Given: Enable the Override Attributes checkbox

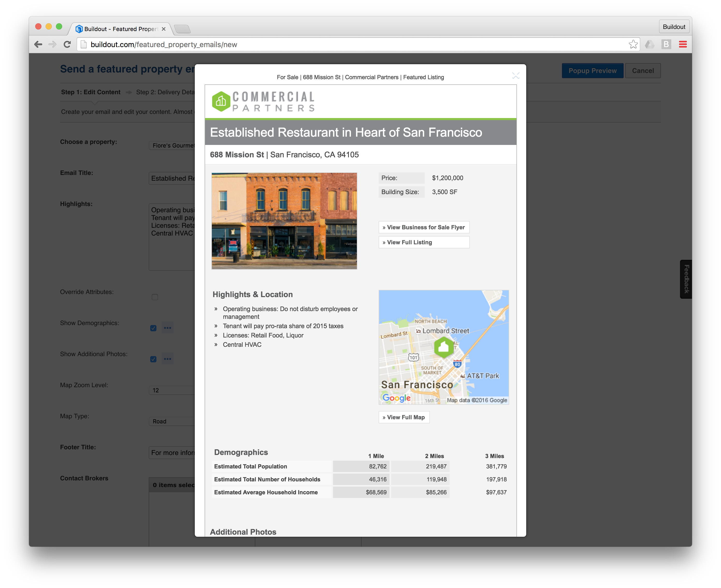Looking at the screenshot, I should [155, 297].
